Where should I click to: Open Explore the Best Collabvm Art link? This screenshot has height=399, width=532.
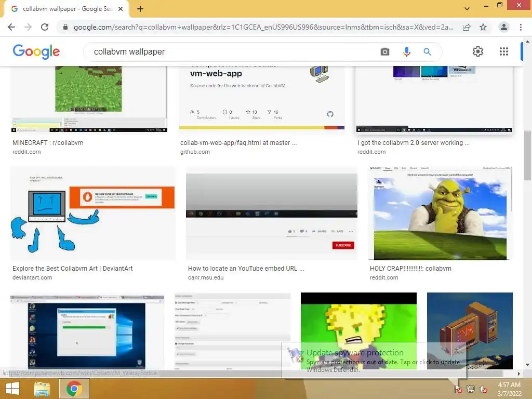[73, 269]
